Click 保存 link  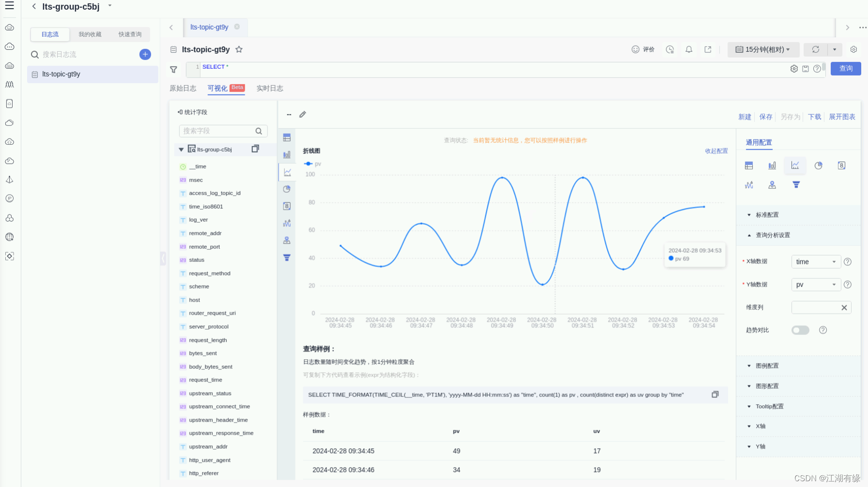[x=766, y=117]
